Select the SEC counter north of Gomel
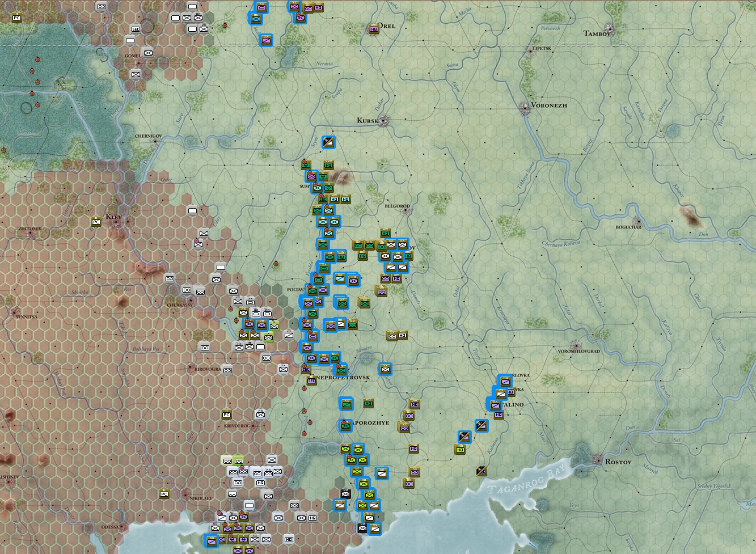756x554 pixels. coord(136,29)
